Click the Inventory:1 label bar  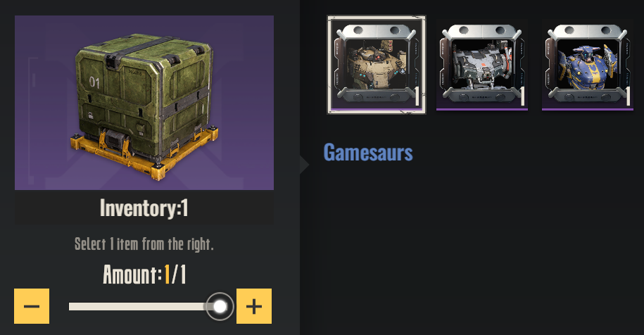pos(144,208)
